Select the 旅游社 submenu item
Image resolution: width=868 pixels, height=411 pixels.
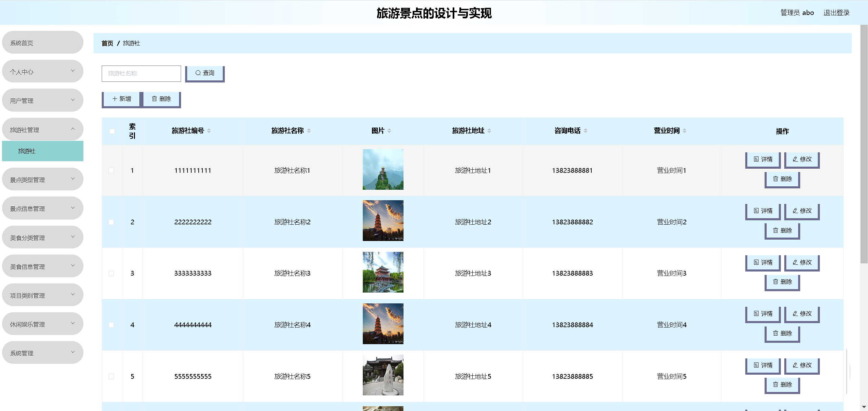pos(43,151)
